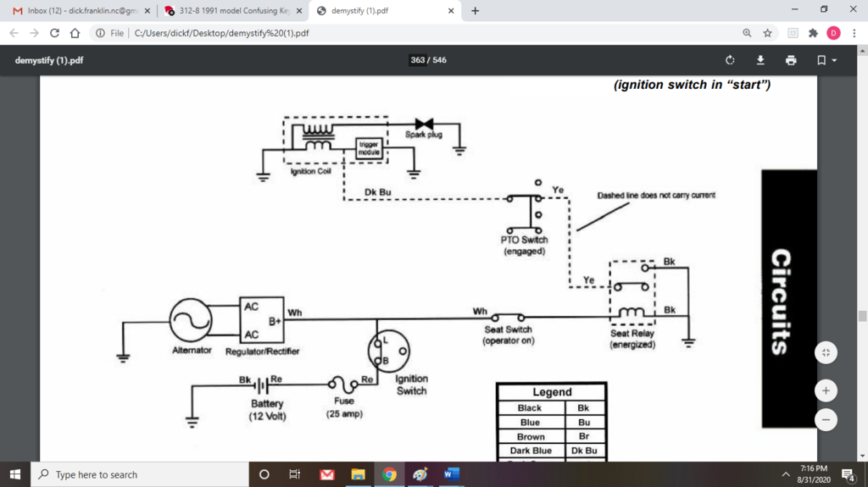
Task: Click the address bar file path
Action: (x=221, y=33)
